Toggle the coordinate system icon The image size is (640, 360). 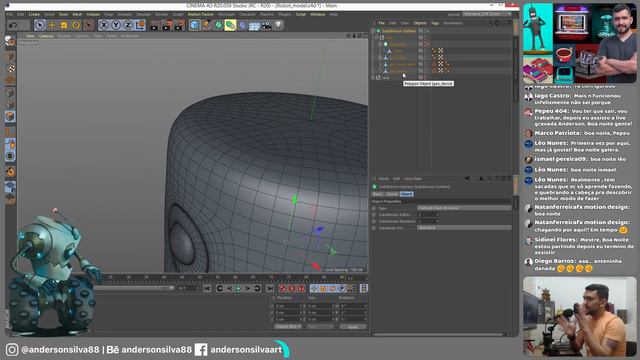tap(140, 25)
